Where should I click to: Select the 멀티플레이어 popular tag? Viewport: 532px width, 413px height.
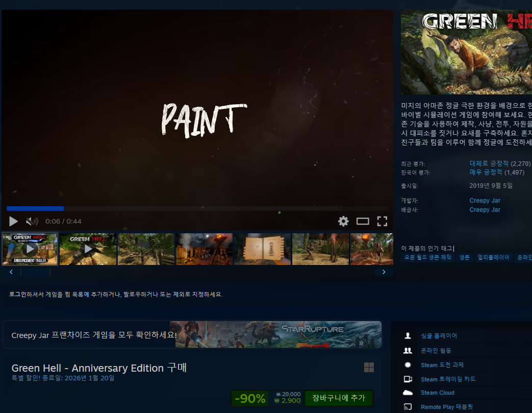coord(493,257)
